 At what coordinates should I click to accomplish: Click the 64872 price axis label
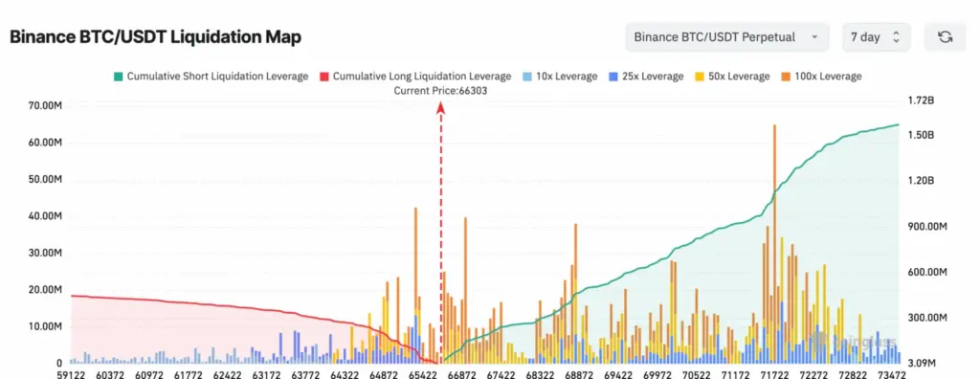[x=384, y=374]
